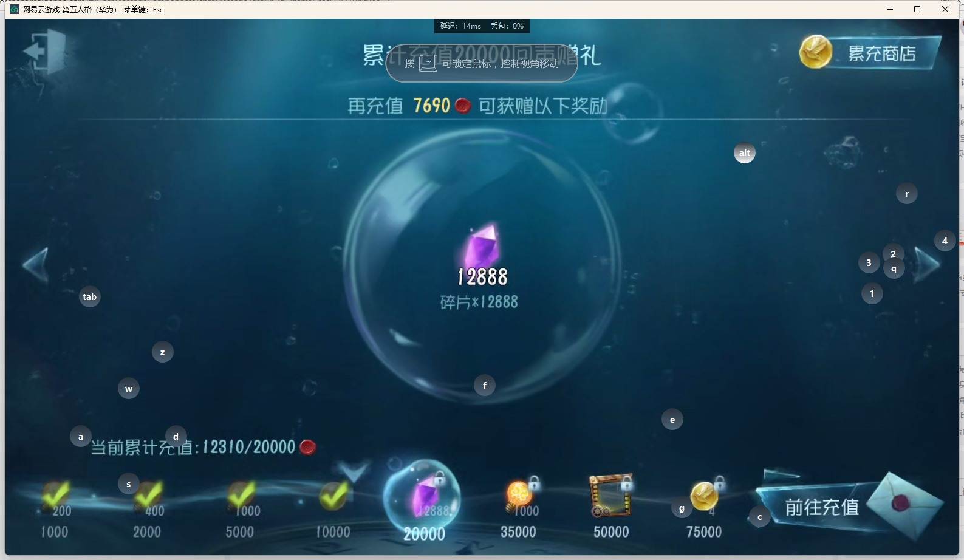Select the locked 35000 milestone reward

click(519, 508)
